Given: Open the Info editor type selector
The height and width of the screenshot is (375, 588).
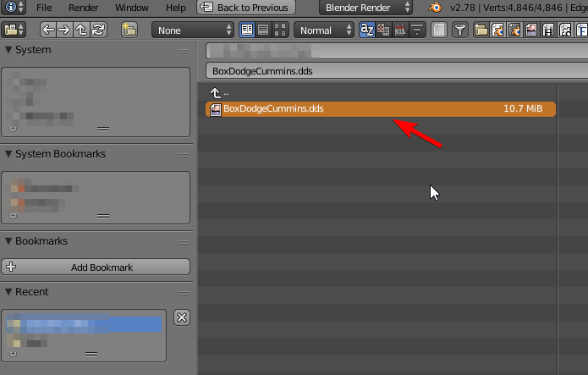Looking at the screenshot, I should 14,7.
